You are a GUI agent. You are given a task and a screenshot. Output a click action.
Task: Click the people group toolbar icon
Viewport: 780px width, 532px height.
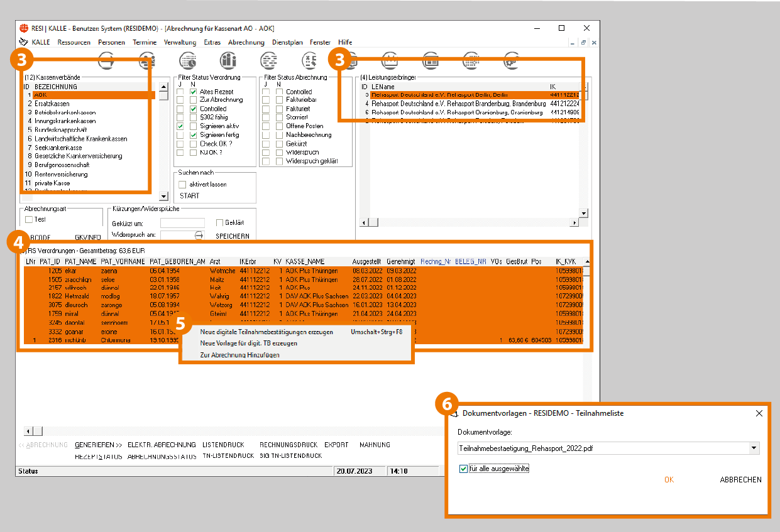click(x=228, y=60)
